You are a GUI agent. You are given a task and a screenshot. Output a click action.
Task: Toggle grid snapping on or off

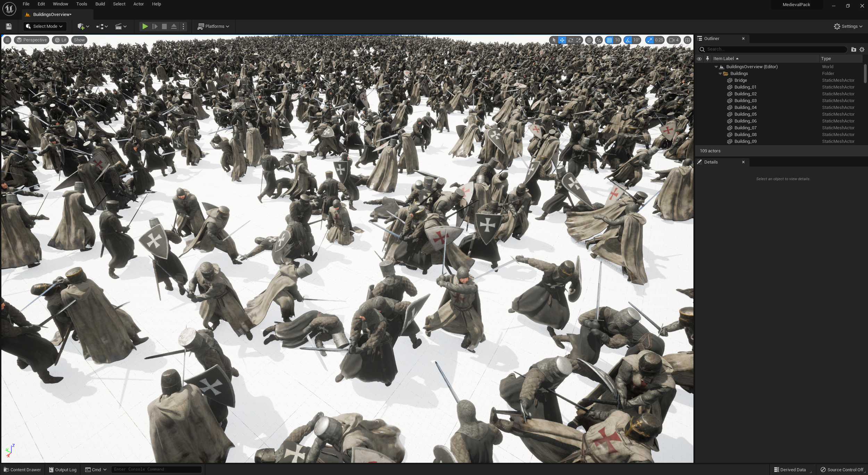coord(609,40)
